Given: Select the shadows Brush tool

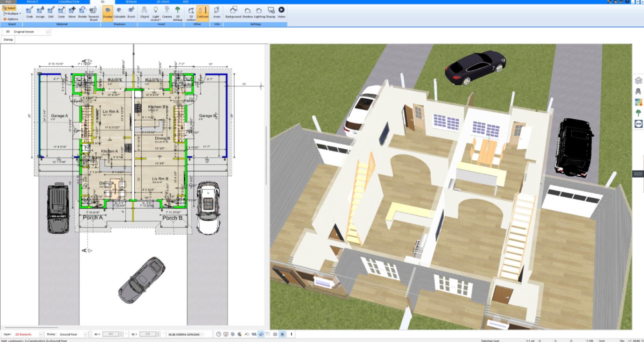Looking at the screenshot, I should [131, 12].
